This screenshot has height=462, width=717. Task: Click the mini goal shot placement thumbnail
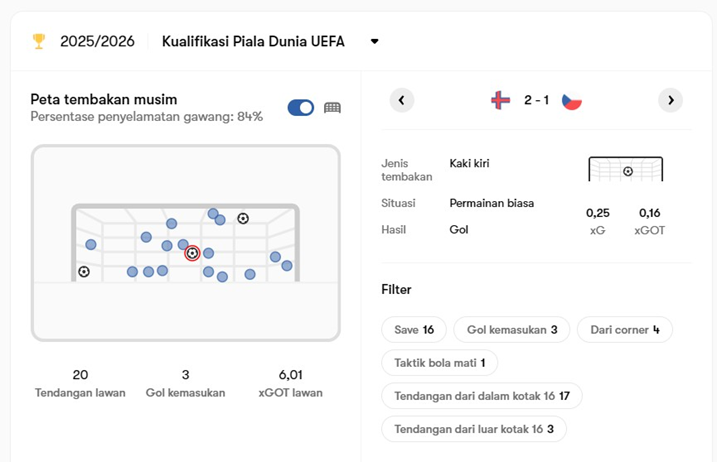[626, 169]
